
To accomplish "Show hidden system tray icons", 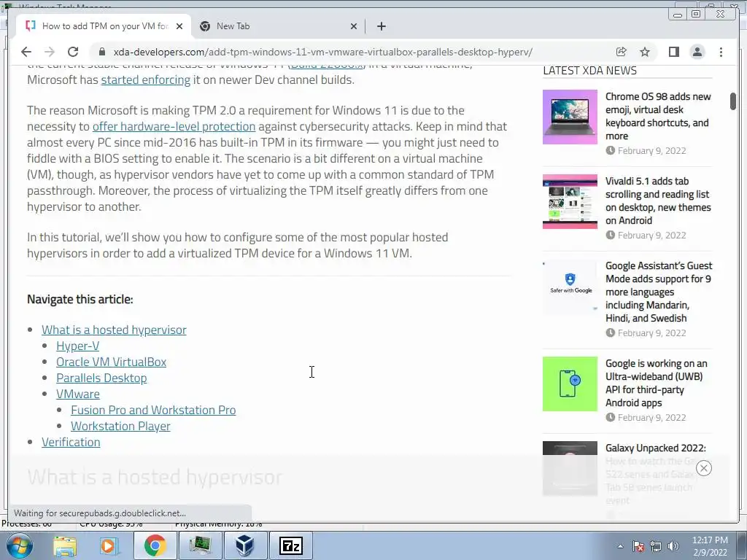I will (620, 546).
